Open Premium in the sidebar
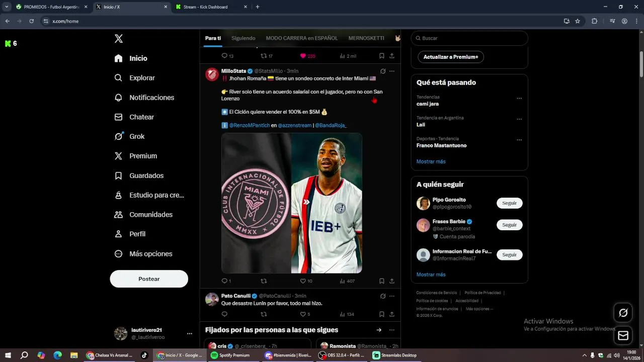 click(x=135, y=156)
